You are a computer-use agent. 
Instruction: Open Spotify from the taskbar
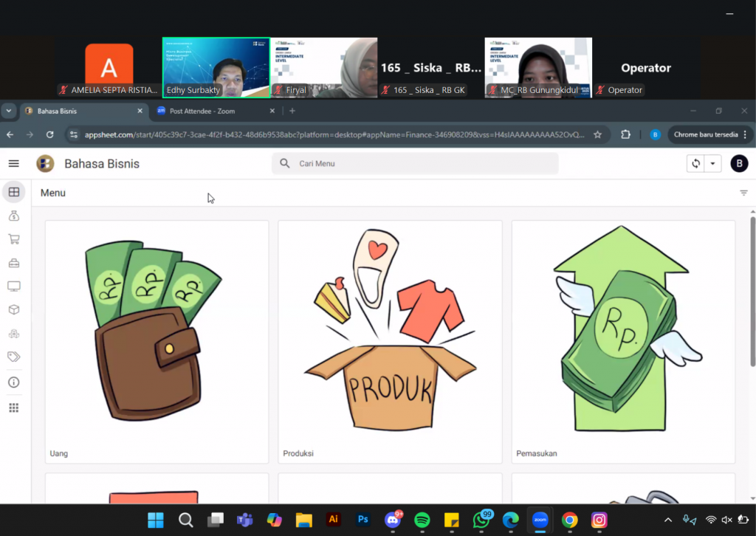tap(422, 520)
